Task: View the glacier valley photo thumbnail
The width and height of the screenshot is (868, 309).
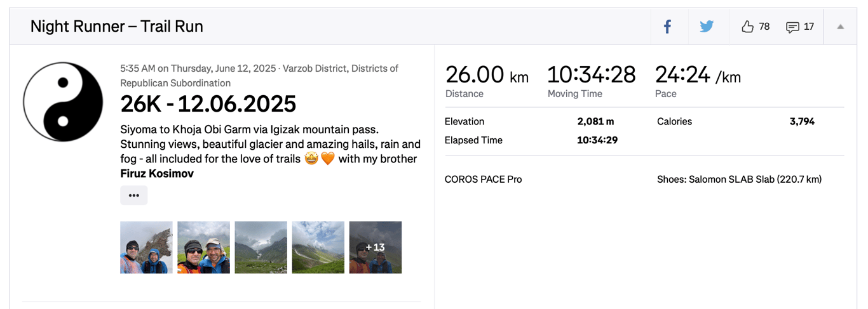Action: [261, 247]
